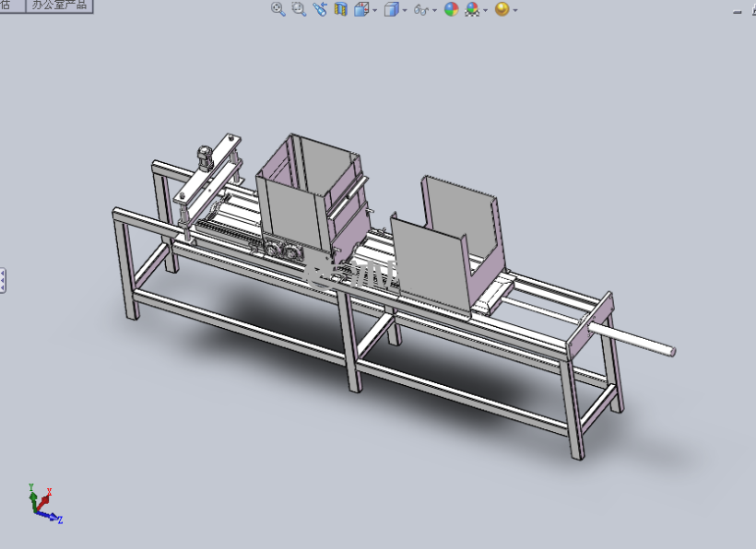
Task: Click the Display Style cube icon
Action: (391, 9)
